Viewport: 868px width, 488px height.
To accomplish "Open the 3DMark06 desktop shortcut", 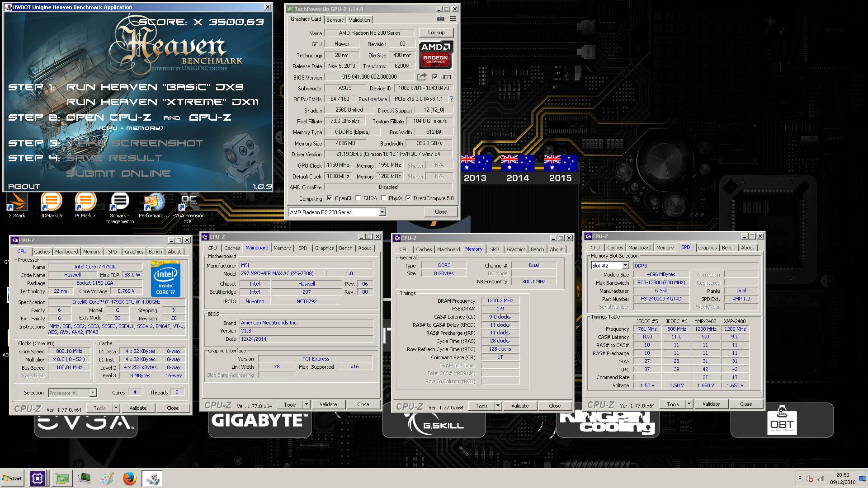I will point(51,206).
